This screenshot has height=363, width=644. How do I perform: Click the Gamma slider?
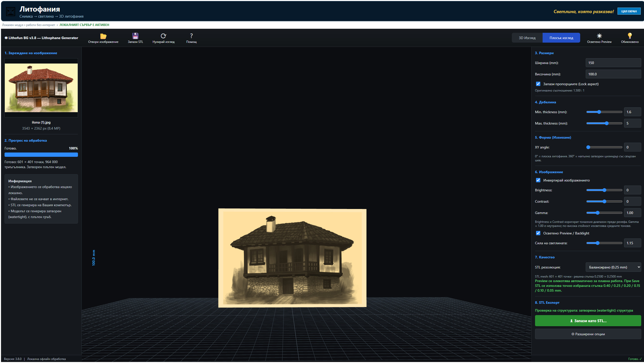click(604, 213)
